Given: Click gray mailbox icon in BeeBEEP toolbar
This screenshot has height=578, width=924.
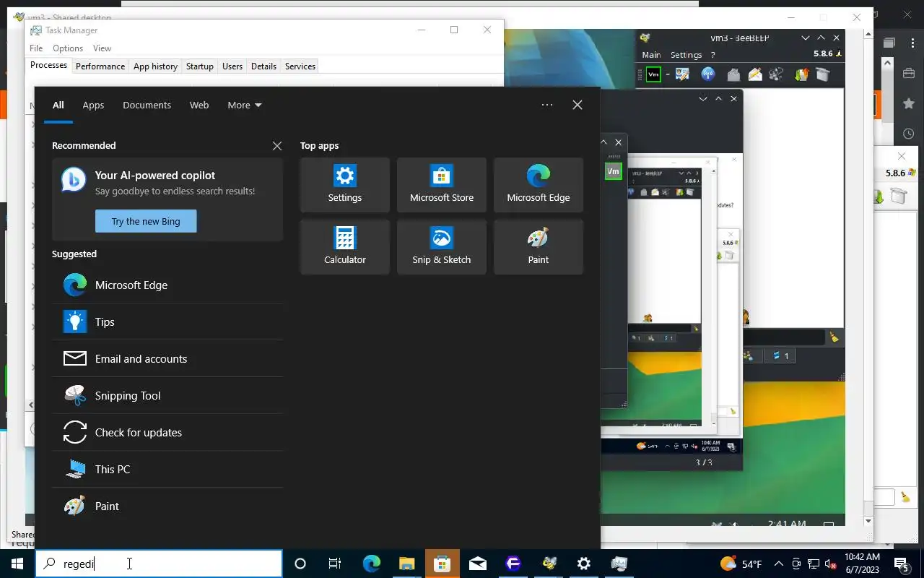Looking at the screenshot, I should click(733, 74).
